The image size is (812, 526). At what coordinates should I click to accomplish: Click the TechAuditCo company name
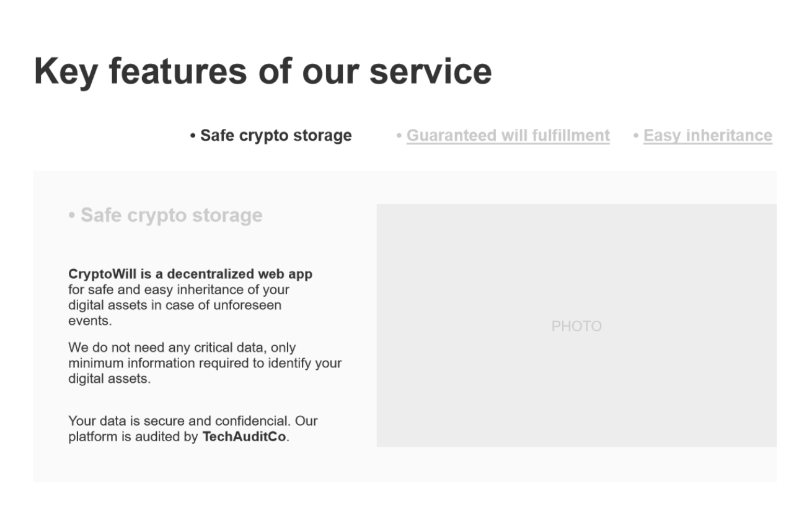244,437
